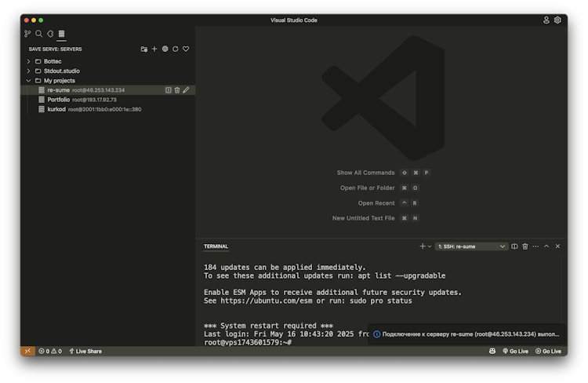Click the globe icon in Servers header

(165, 49)
